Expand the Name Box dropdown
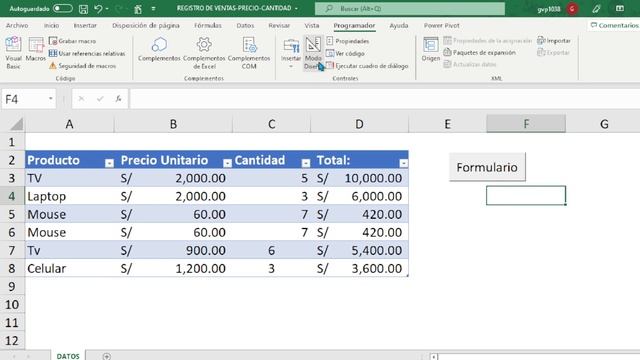 (51, 99)
